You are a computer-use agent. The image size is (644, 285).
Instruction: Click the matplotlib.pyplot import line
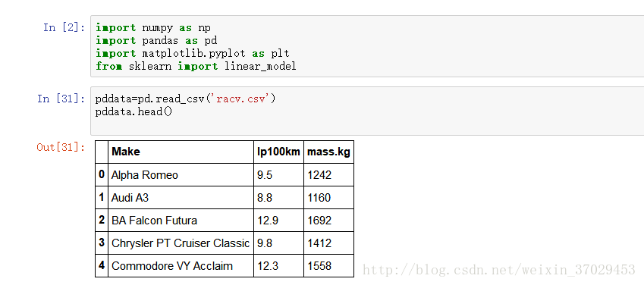(193, 53)
